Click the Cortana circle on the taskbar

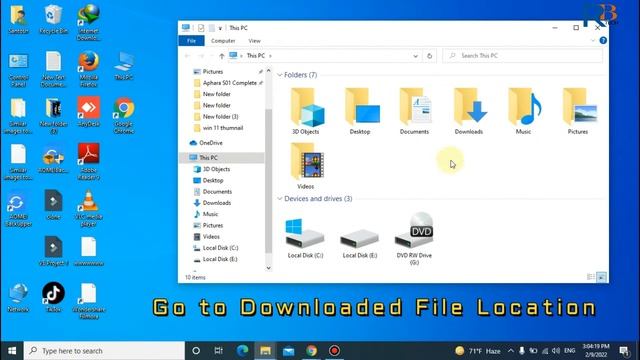click(196, 351)
